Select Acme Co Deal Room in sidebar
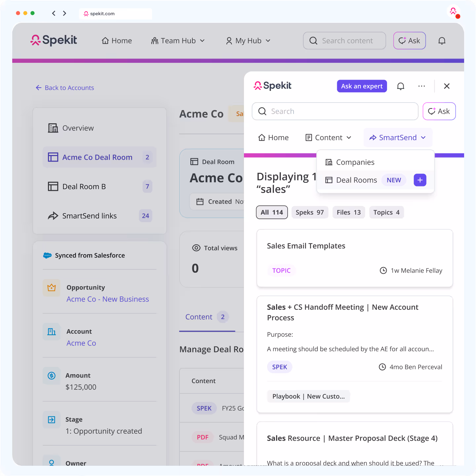The image size is (476, 476). tap(99, 157)
